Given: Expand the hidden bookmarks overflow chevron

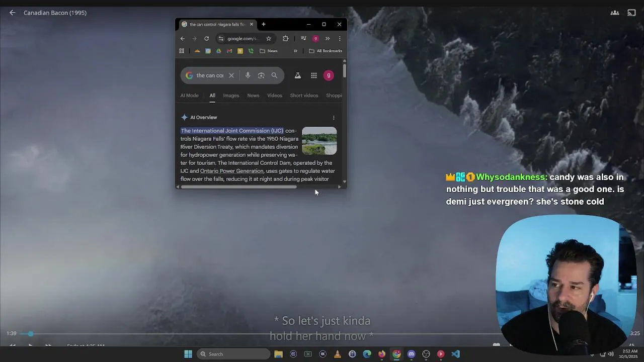Looking at the screenshot, I should 295,51.
